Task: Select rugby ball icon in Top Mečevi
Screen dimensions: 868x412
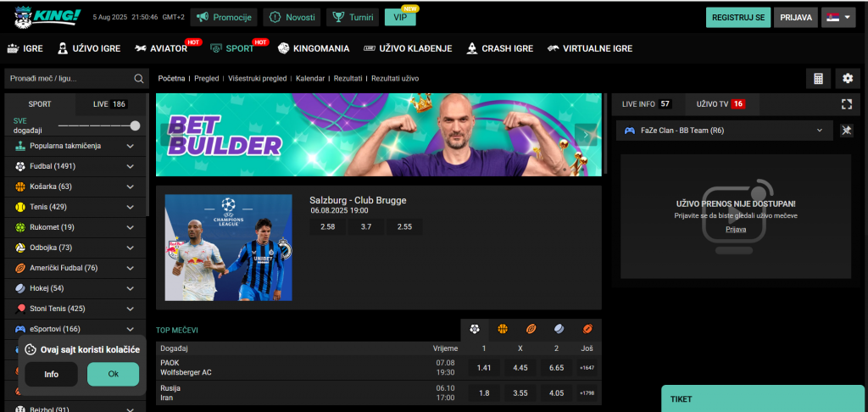Action: tap(587, 329)
